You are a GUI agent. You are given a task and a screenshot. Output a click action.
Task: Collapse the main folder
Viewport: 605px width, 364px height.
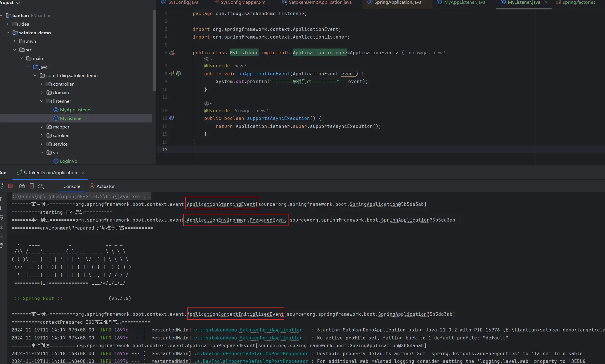click(21, 58)
